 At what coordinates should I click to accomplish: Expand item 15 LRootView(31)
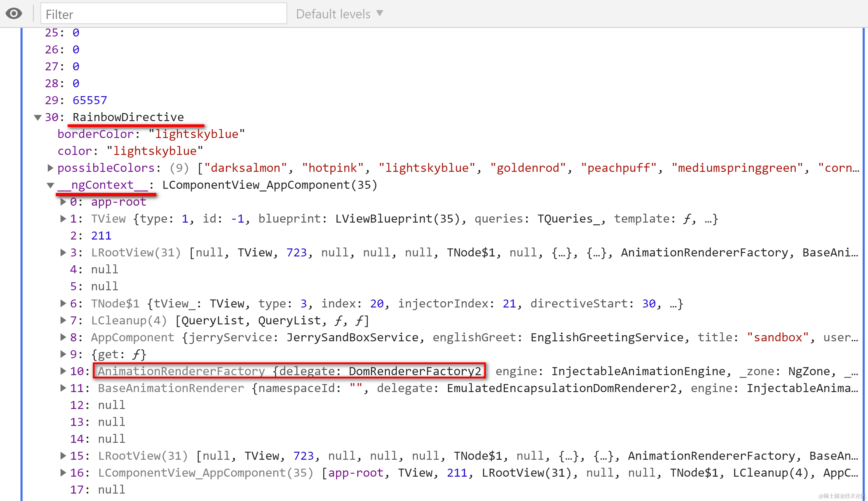coord(63,456)
